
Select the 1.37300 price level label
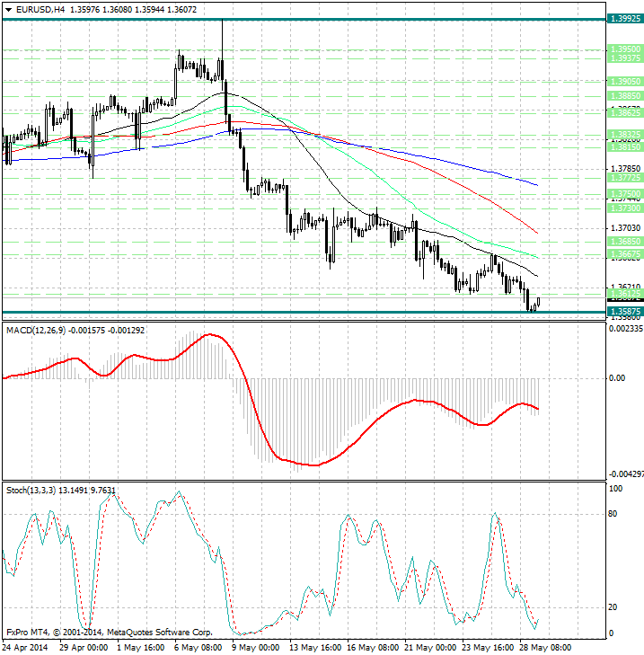pyautogui.click(x=625, y=208)
